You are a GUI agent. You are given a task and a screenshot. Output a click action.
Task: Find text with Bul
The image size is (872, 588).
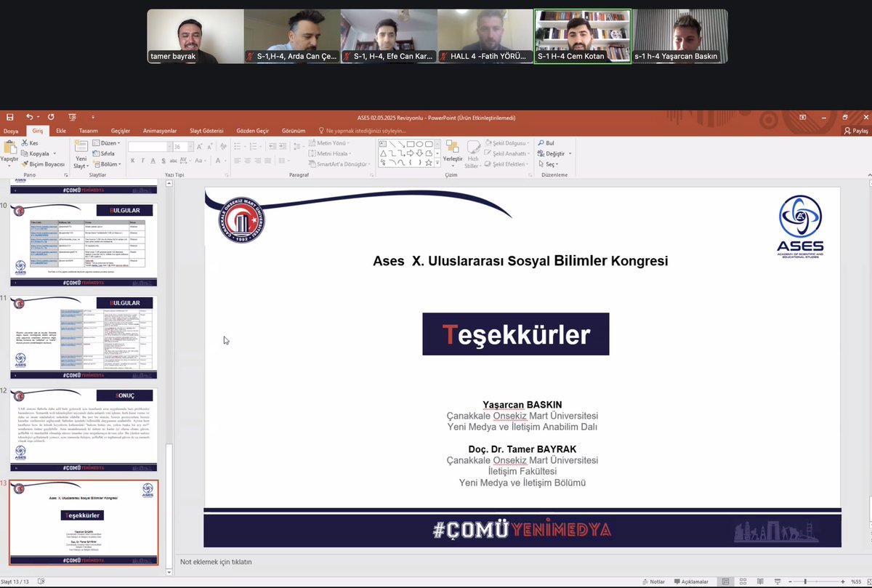[x=546, y=143]
